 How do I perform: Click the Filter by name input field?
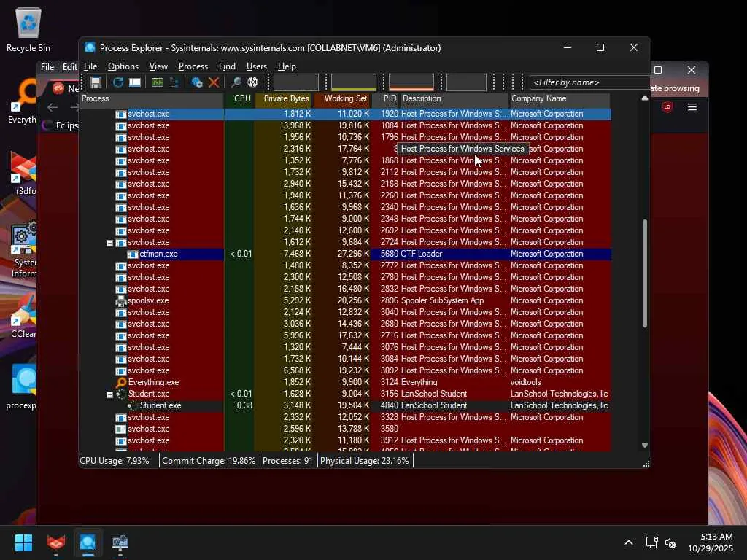pyautogui.click(x=589, y=82)
